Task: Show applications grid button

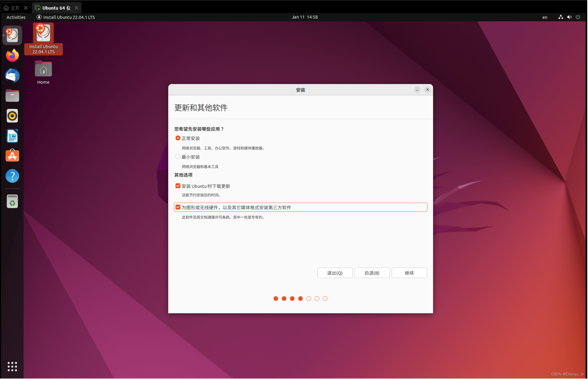Action: click(x=12, y=367)
